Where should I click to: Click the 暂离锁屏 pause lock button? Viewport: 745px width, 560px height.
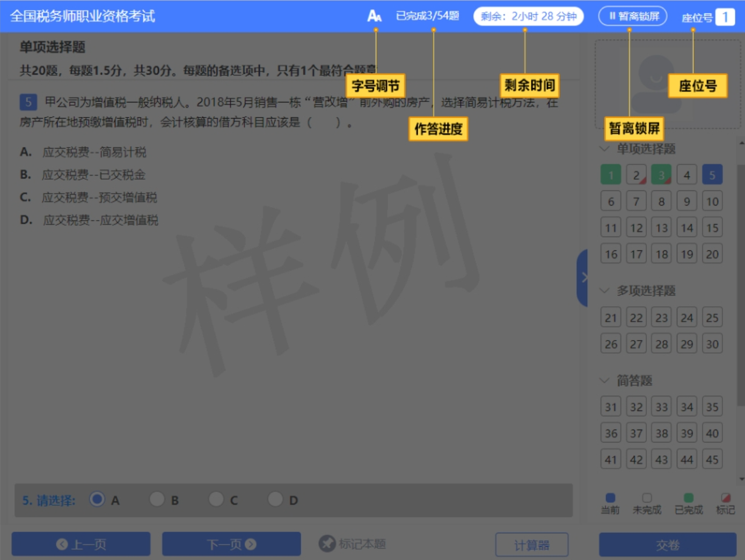(633, 16)
